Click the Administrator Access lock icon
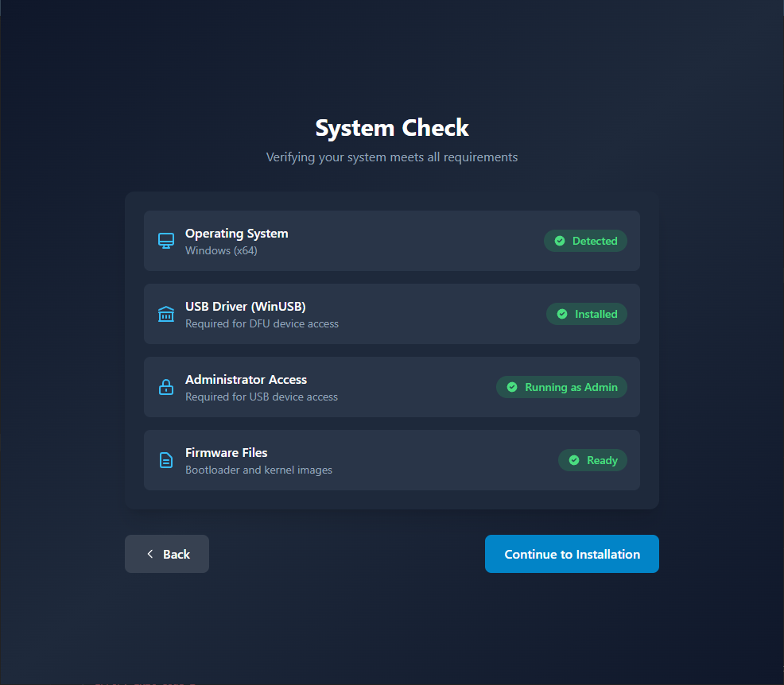 point(165,387)
